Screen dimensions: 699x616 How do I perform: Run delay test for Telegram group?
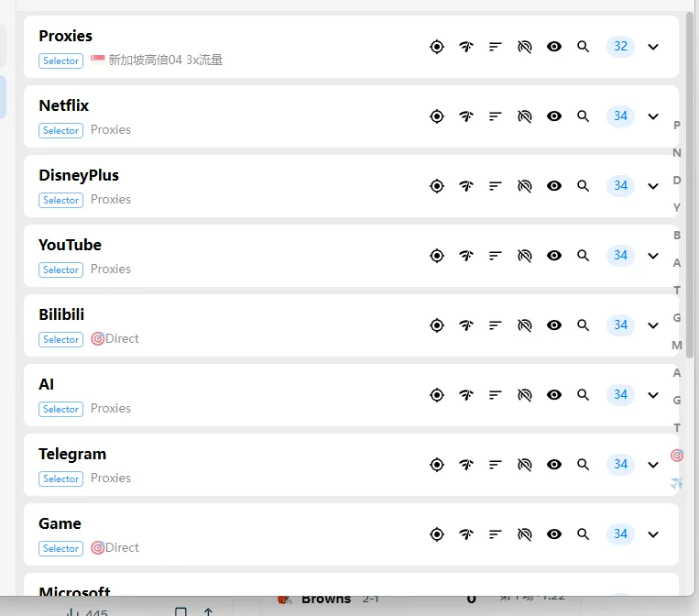click(466, 465)
